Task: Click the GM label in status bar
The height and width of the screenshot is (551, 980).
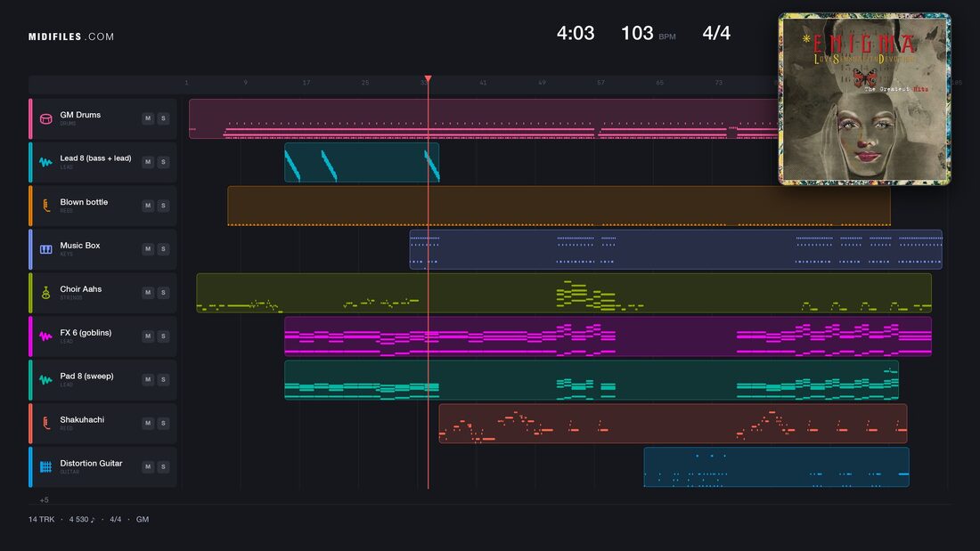Action: [x=143, y=519]
